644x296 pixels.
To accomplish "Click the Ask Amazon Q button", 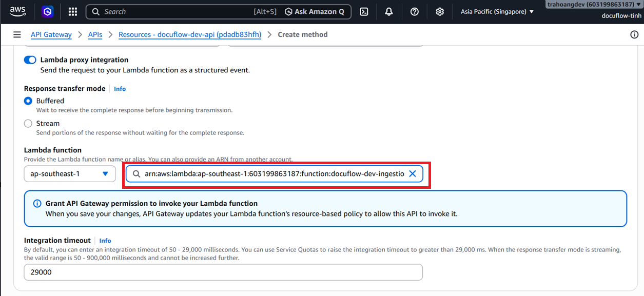I will (x=314, y=11).
